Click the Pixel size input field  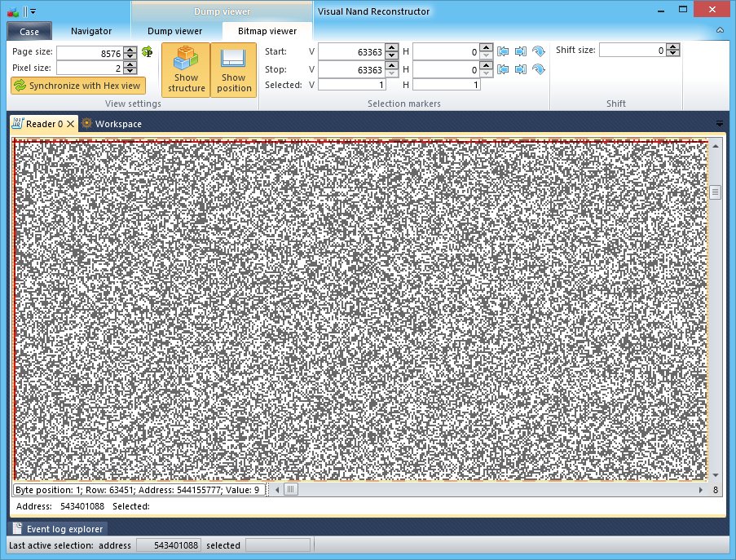click(90, 68)
